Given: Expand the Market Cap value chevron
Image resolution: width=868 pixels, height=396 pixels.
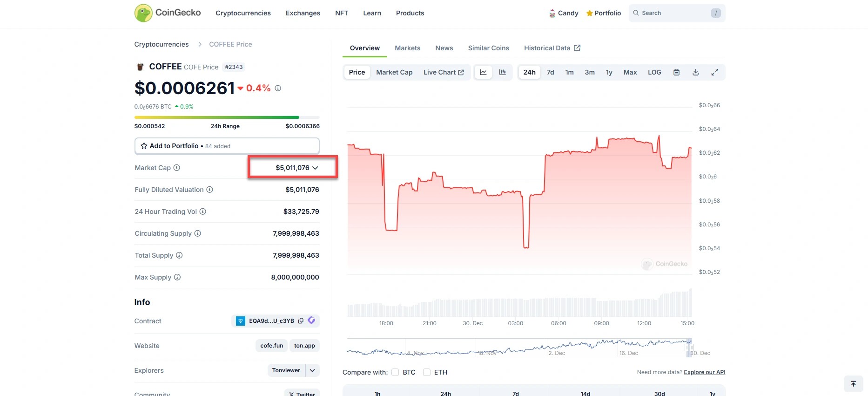Looking at the screenshot, I should [x=315, y=168].
